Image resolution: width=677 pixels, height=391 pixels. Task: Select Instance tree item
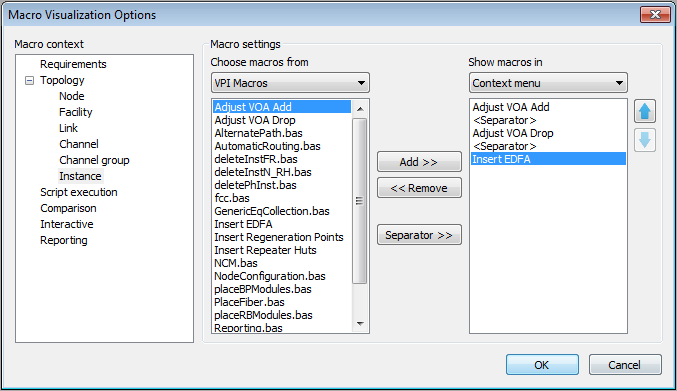click(80, 176)
